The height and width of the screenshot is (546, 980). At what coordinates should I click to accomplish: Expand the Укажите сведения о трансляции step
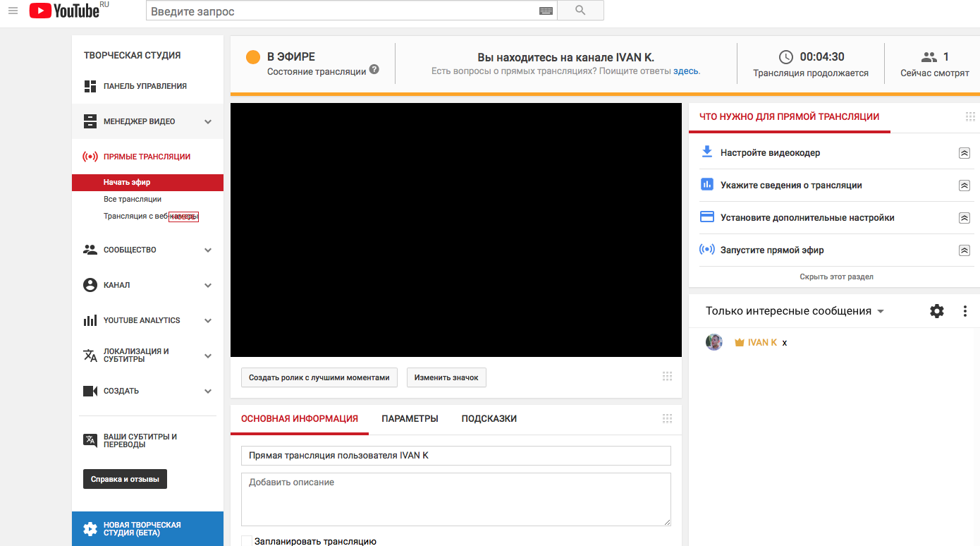pos(964,186)
